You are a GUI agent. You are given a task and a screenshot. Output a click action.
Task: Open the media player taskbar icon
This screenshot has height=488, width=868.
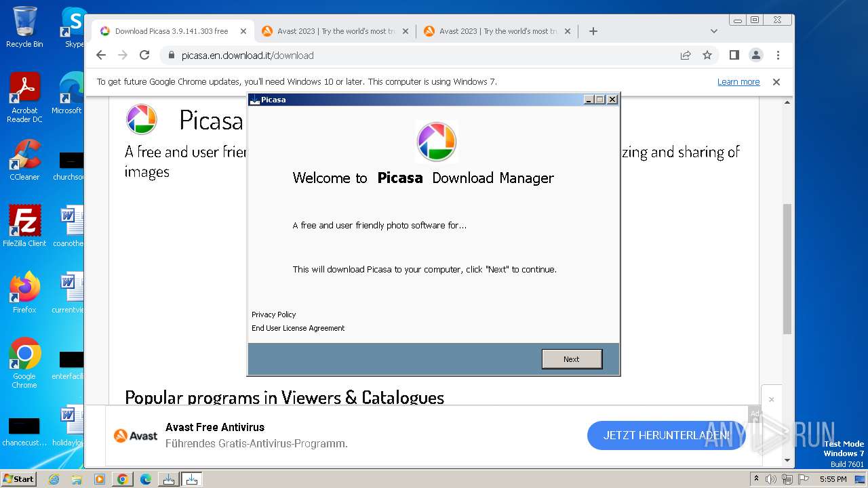[100, 479]
